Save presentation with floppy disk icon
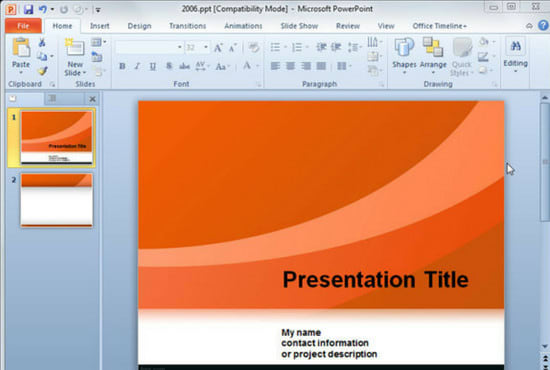This screenshot has height=370, width=550. tap(28, 9)
